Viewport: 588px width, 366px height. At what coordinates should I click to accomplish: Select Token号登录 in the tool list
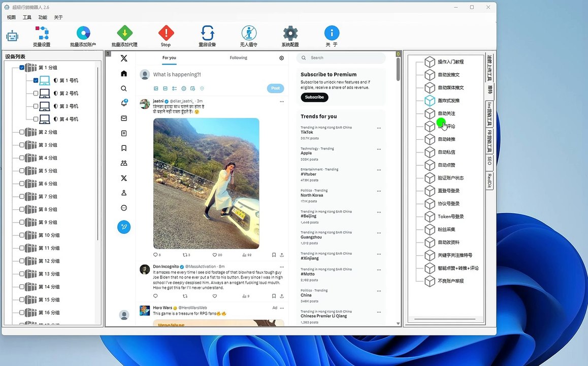point(451,217)
